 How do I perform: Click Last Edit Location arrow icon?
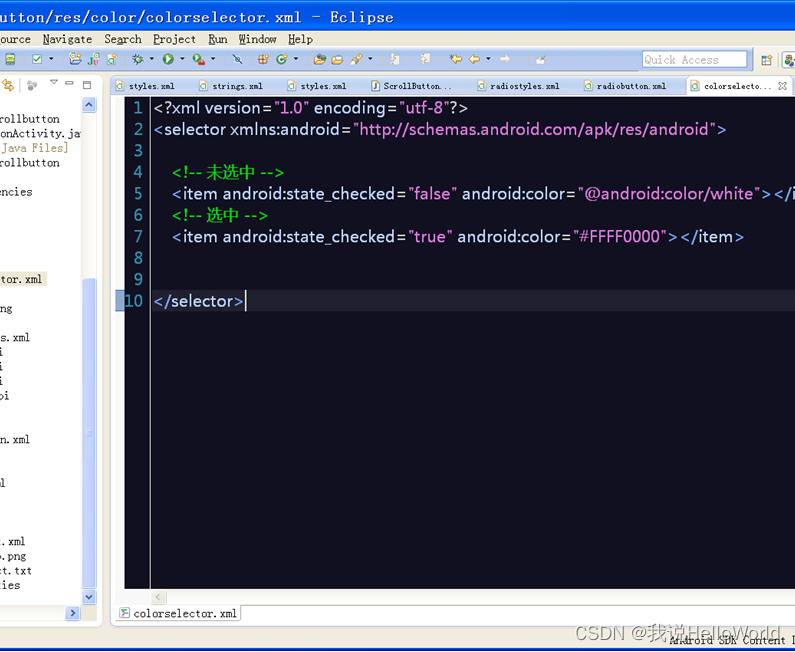456,59
